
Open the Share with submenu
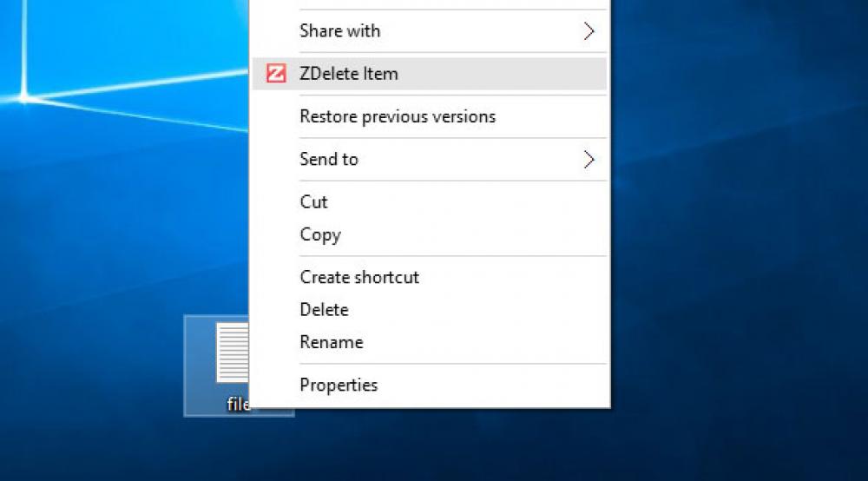point(430,31)
